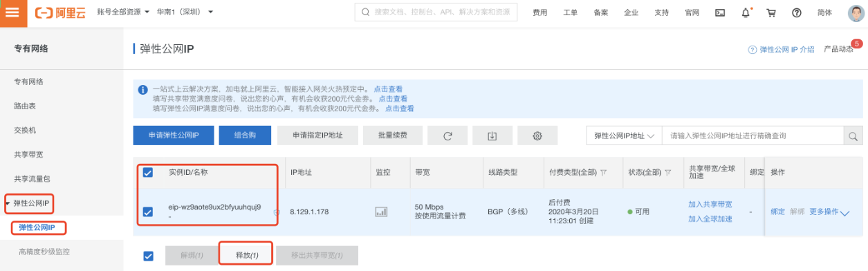
Task: Click 点击查看 link for 共享带宽满意度问卷
Action: pyautogui.click(x=393, y=99)
